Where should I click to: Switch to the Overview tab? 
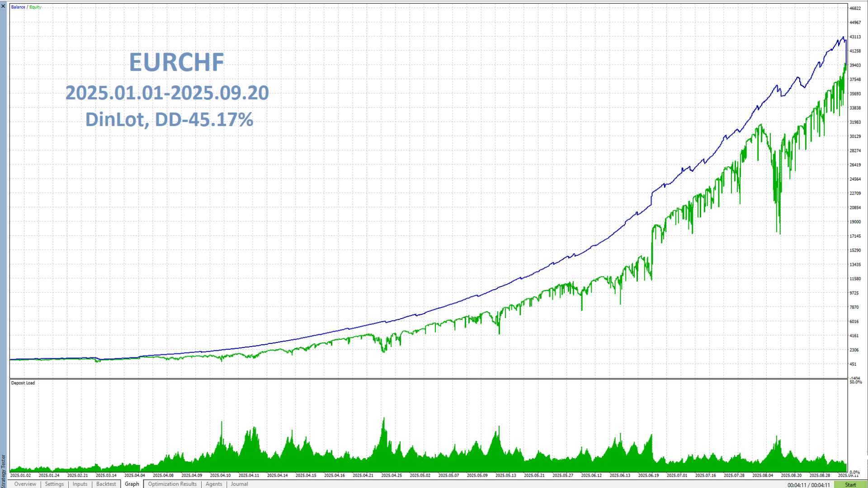tap(25, 484)
